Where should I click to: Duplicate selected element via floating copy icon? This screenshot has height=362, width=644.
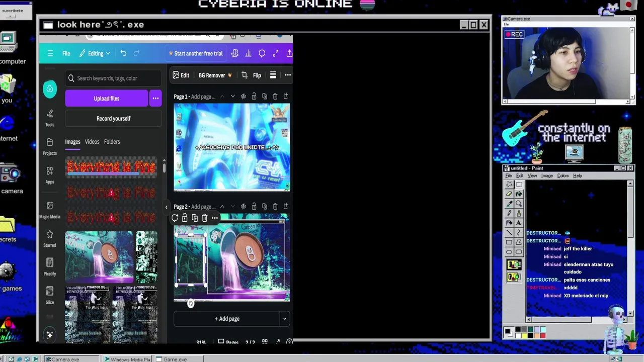click(x=195, y=218)
